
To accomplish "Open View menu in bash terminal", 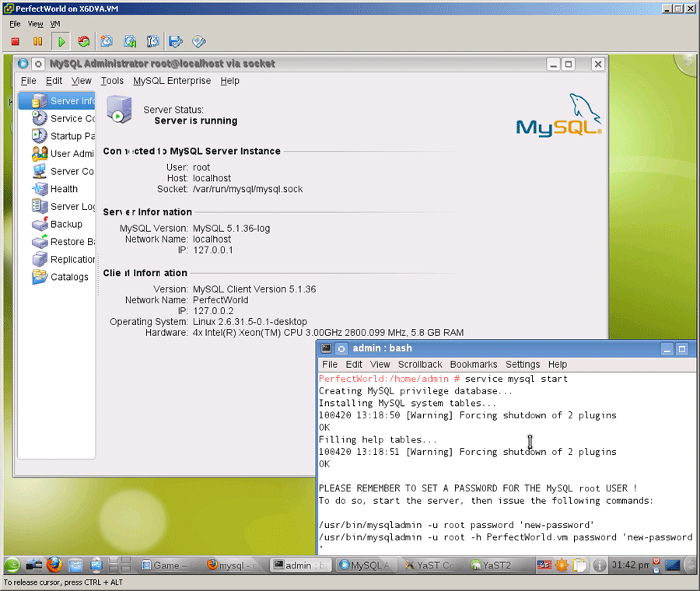I will (x=380, y=364).
